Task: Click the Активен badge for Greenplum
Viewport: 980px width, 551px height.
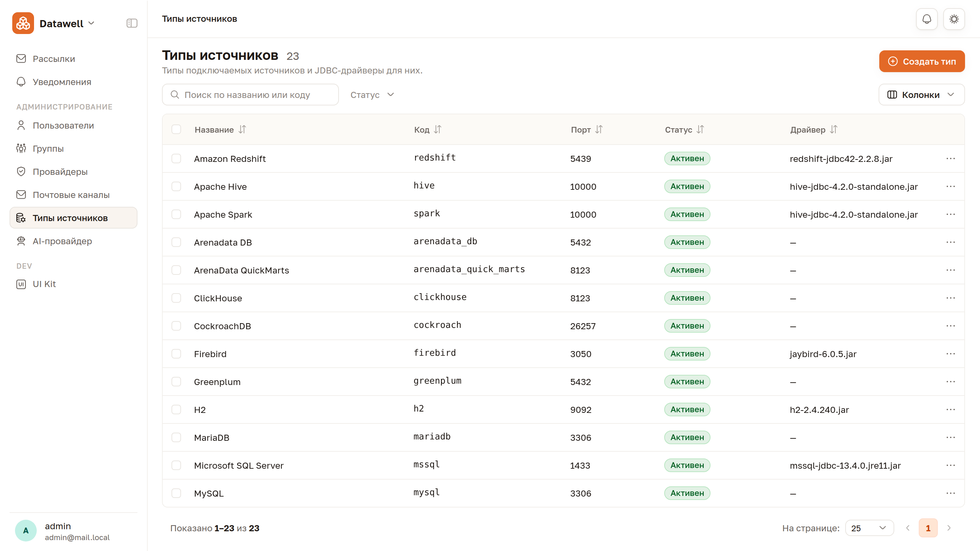Action: tap(687, 382)
